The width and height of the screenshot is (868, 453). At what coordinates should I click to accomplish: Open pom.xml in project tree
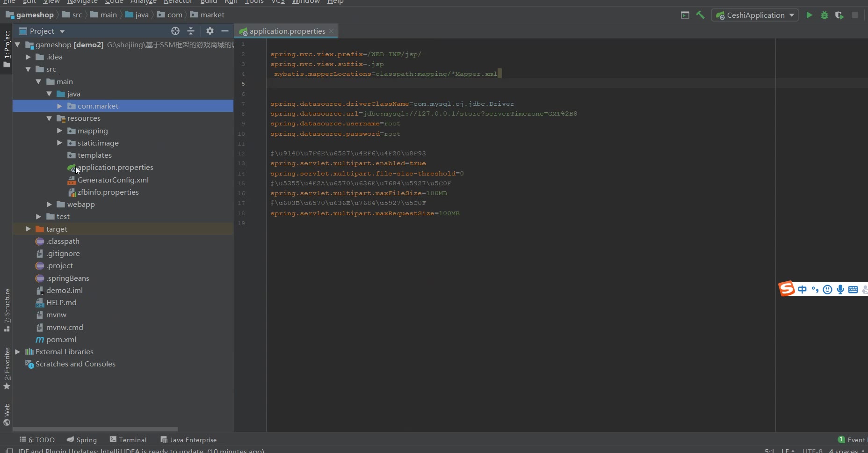(61, 340)
